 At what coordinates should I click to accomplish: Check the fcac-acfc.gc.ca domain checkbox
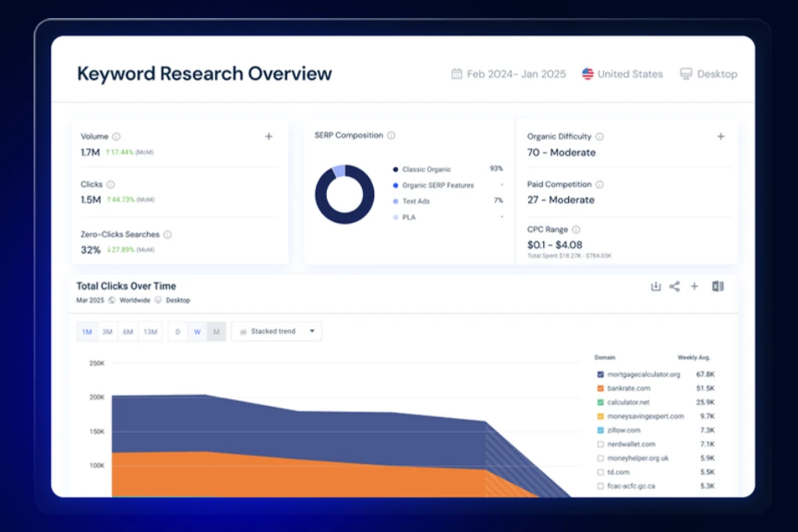(601, 487)
